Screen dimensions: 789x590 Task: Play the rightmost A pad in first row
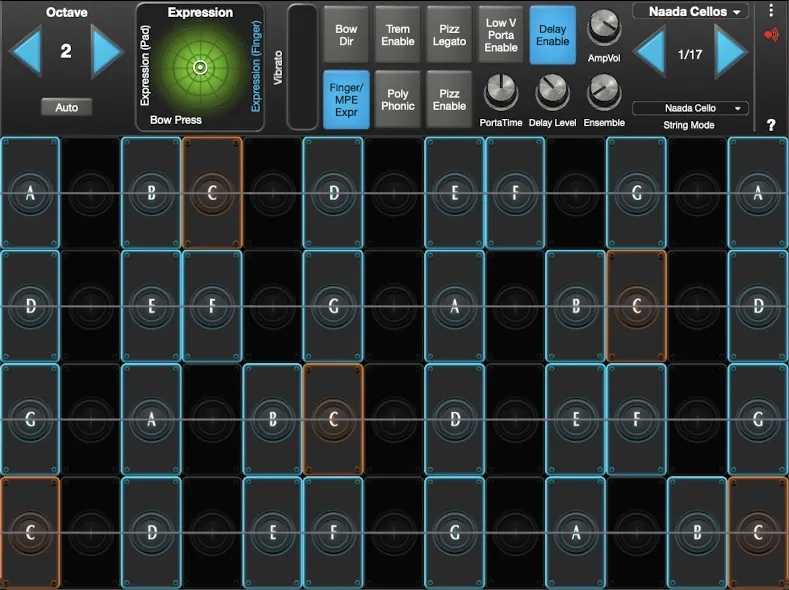(758, 193)
